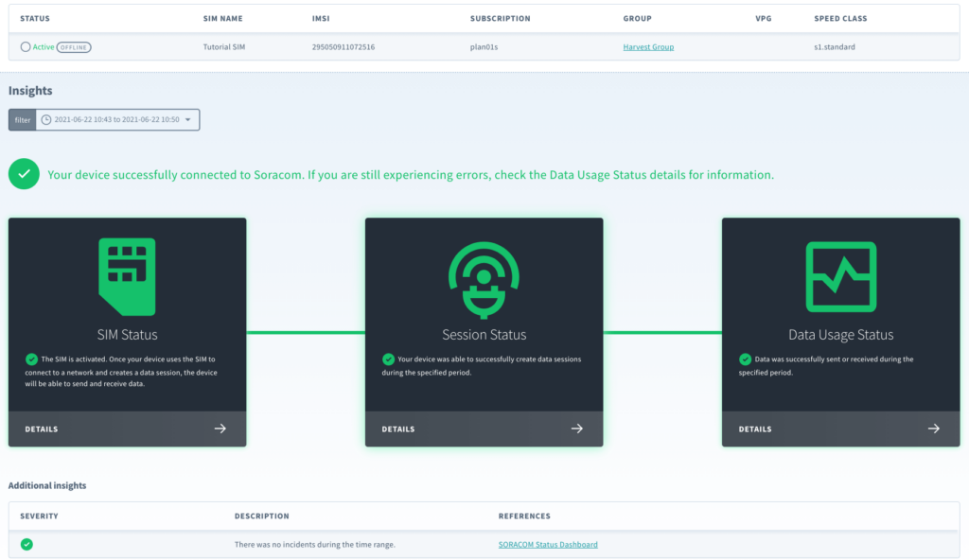Expand the filter caret arrow
This screenshot has height=560, width=969.
tap(188, 120)
